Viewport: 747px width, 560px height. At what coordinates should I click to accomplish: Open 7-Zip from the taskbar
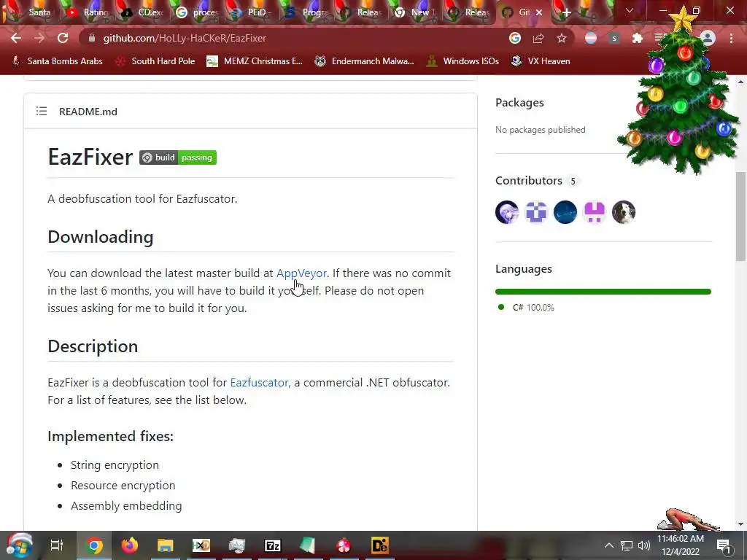click(273, 545)
